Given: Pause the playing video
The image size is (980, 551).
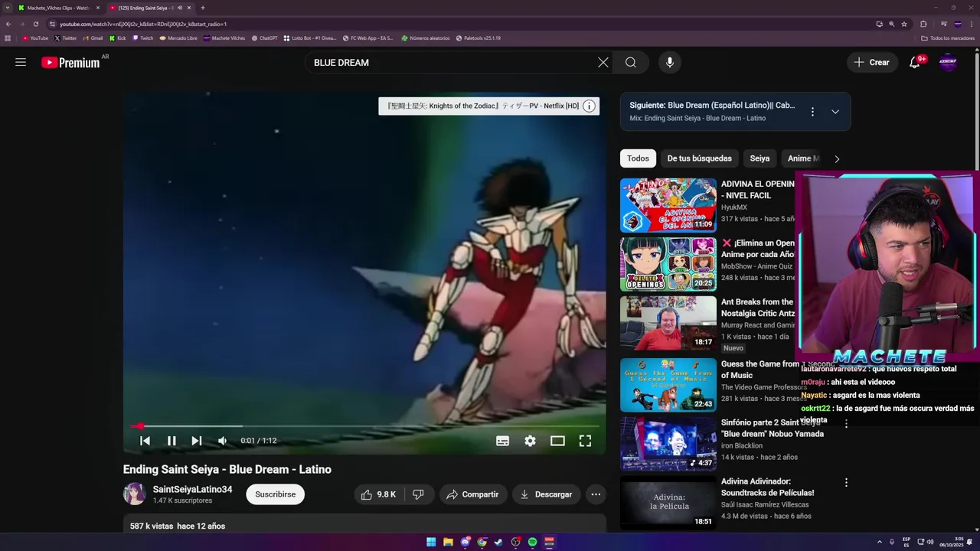Looking at the screenshot, I should click(x=171, y=441).
